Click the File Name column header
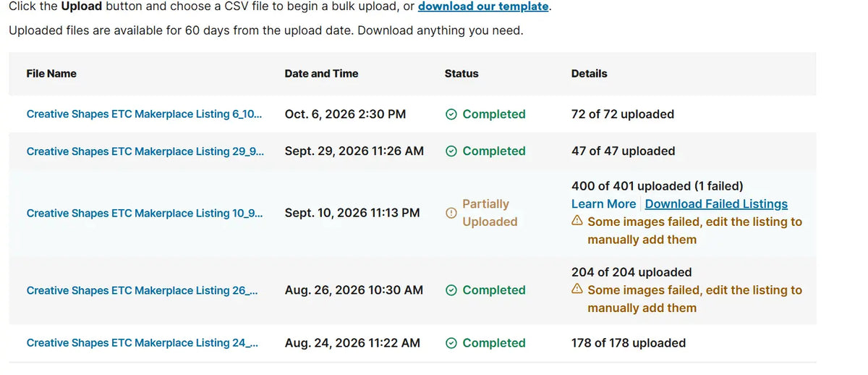 click(51, 74)
